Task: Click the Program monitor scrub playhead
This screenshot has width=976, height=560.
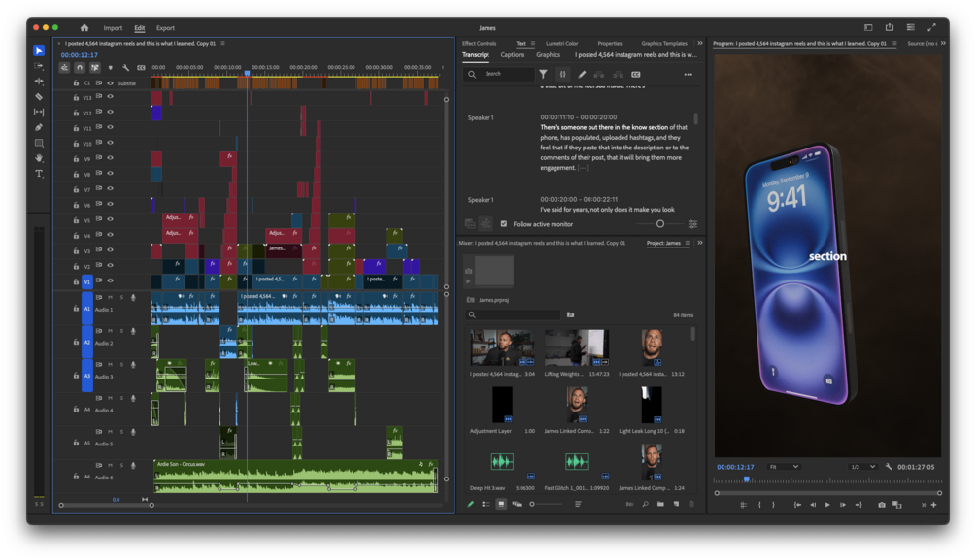Action: pyautogui.click(x=746, y=479)
